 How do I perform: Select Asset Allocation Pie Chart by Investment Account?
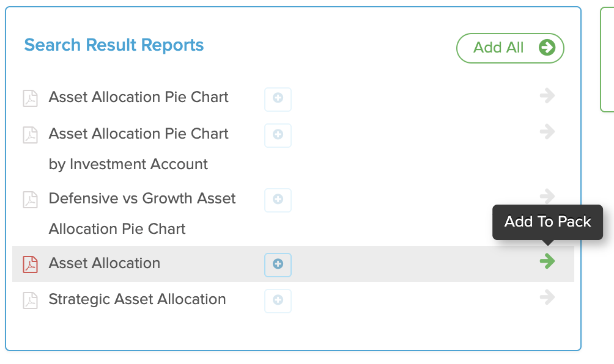tap(138, 149)
